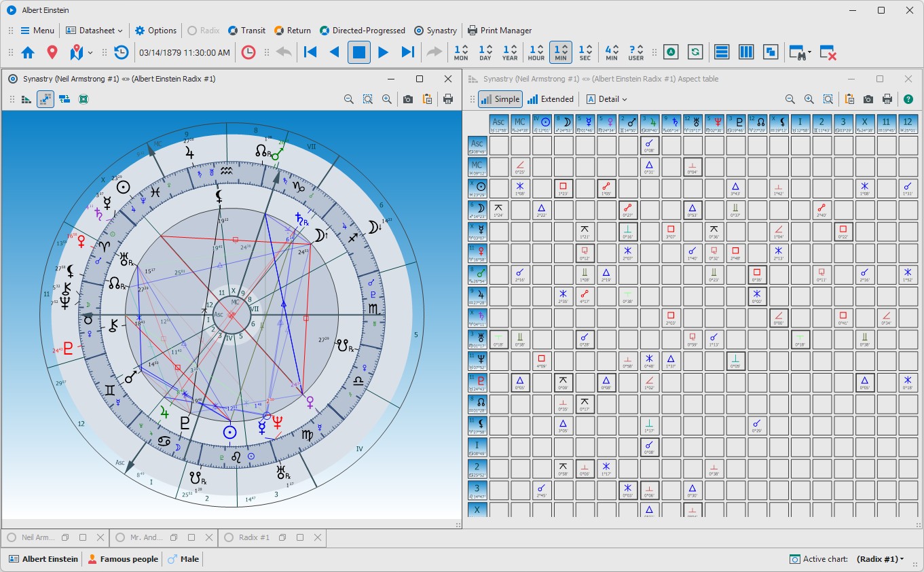Switch aspect table to Extended view
924x572 pixels.
551,99
